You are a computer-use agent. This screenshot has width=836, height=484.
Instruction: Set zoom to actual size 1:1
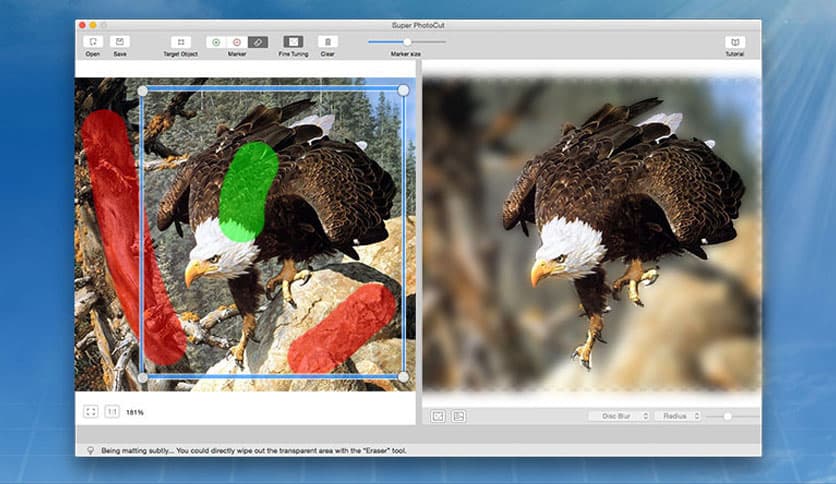112,411
